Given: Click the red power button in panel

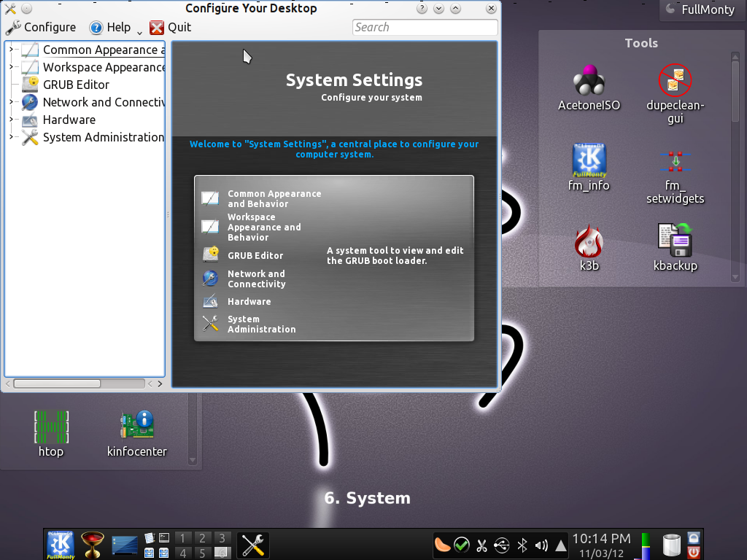Looking at the screenshot, I should (694, 553).
